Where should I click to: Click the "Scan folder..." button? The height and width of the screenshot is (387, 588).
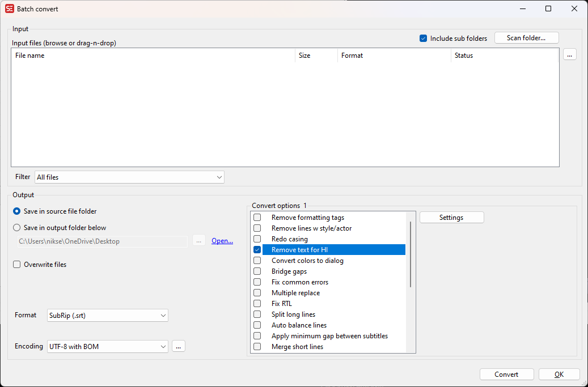pyautogui.click(x=526, y=37)
